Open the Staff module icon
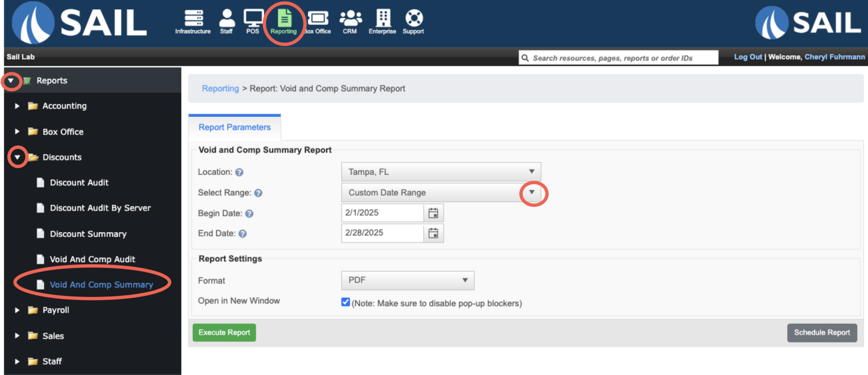Viewport: 868px width, 375px height. [226, 22]
